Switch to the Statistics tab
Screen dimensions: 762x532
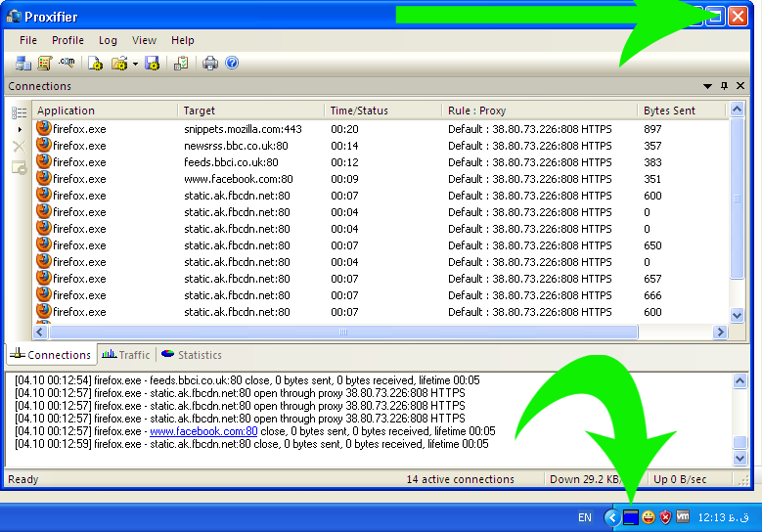click(x=192, y=355)
